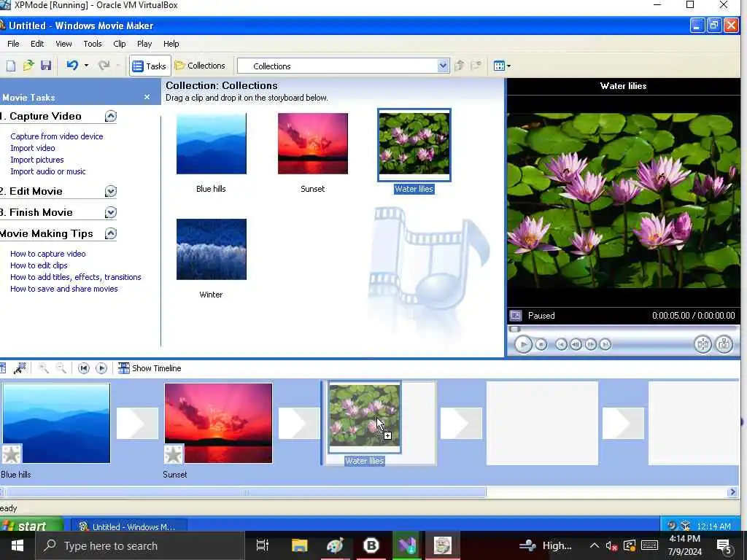Screen dimensions: 747x560
Task: Toggle the Tasks pane button
Action: pos(150,66)
